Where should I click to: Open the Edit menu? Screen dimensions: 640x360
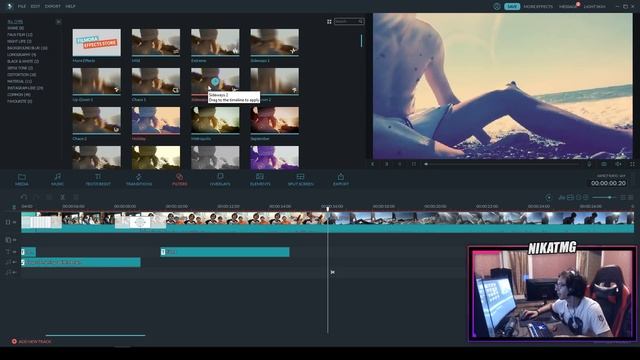point(36,7)
